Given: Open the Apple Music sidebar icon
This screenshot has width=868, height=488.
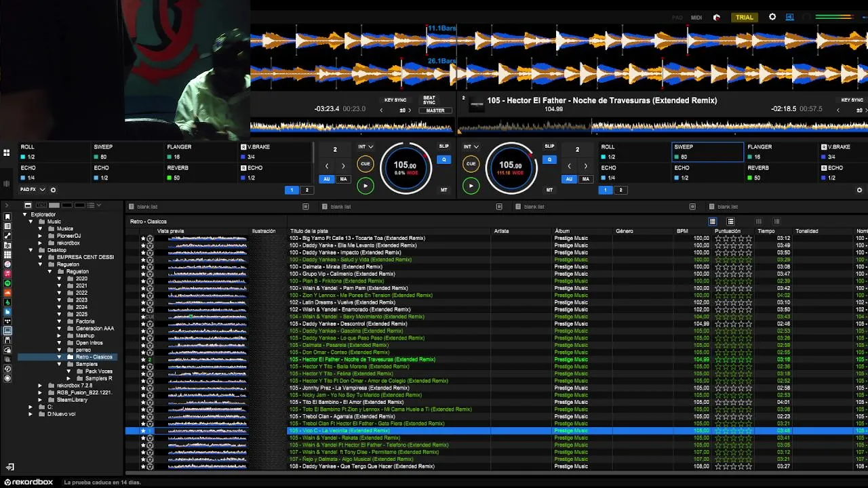Looking at the screenshot, I should 7,273.
